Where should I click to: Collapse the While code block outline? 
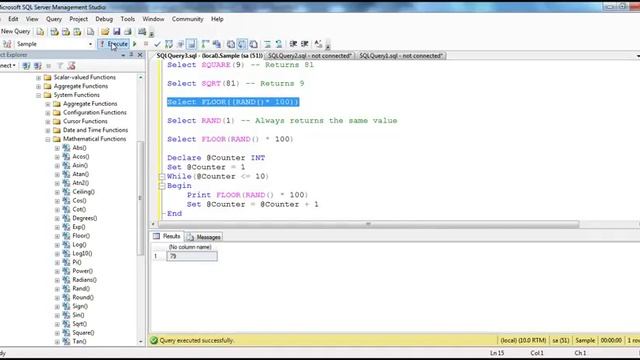click(162, 177)
